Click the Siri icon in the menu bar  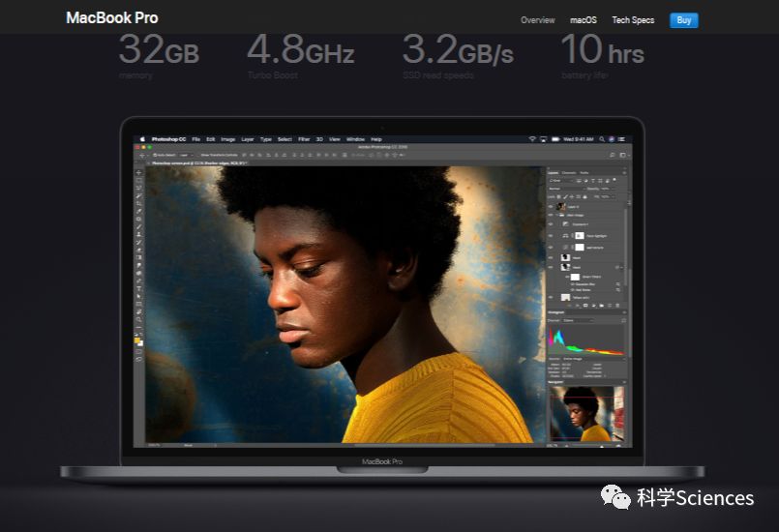(x=612, y=139)
